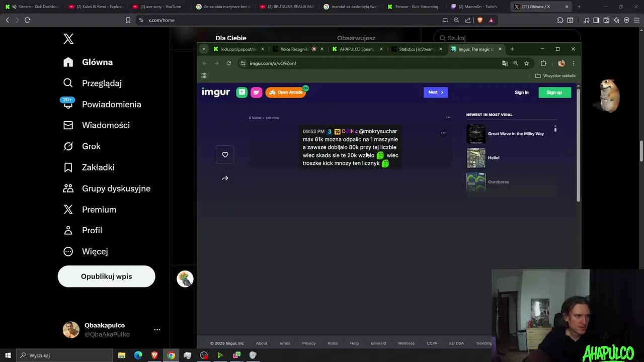Screen dimensions: 644x362
Task: Go to the Next Imgur post
Action: [x=436, y=92]
